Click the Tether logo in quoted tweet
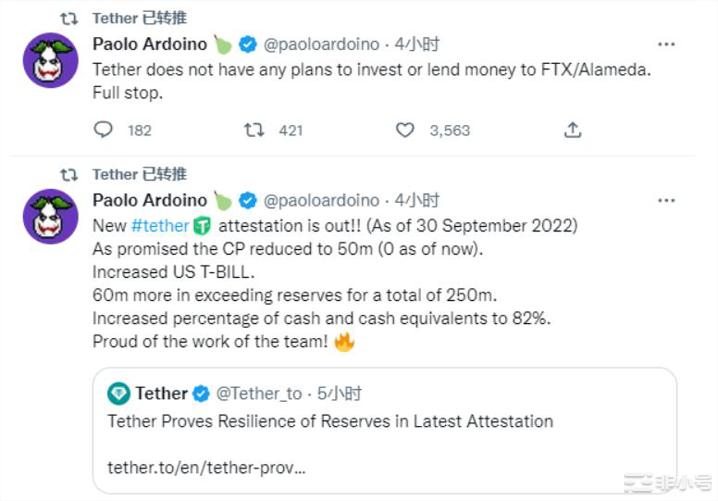 click(119, 393)
